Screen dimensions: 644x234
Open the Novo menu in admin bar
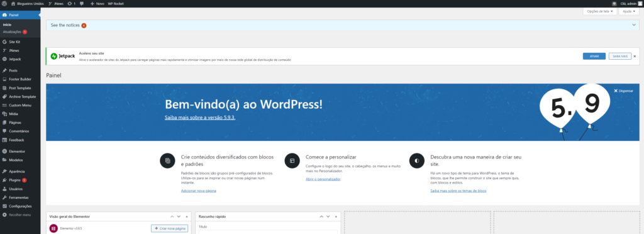[97, 3]
